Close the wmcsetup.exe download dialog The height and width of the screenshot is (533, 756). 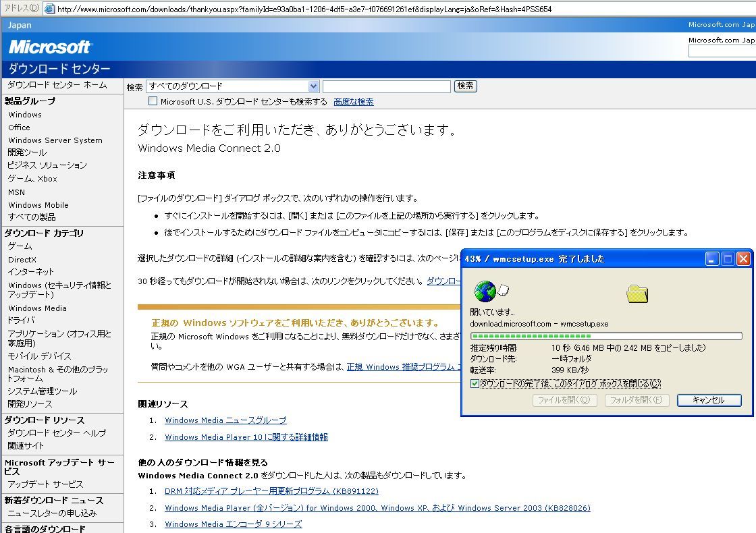[743, 259]
